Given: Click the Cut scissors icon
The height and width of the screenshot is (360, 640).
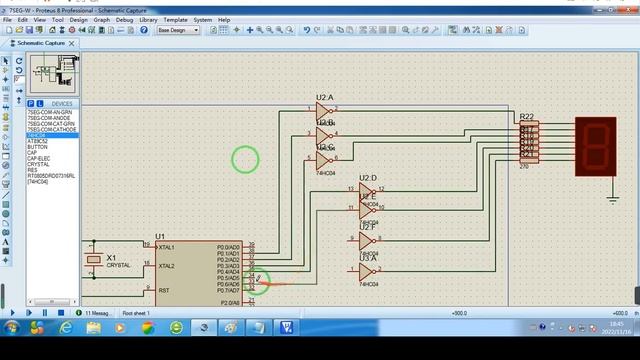Looking at the screenshot, I should coord(330,30).
